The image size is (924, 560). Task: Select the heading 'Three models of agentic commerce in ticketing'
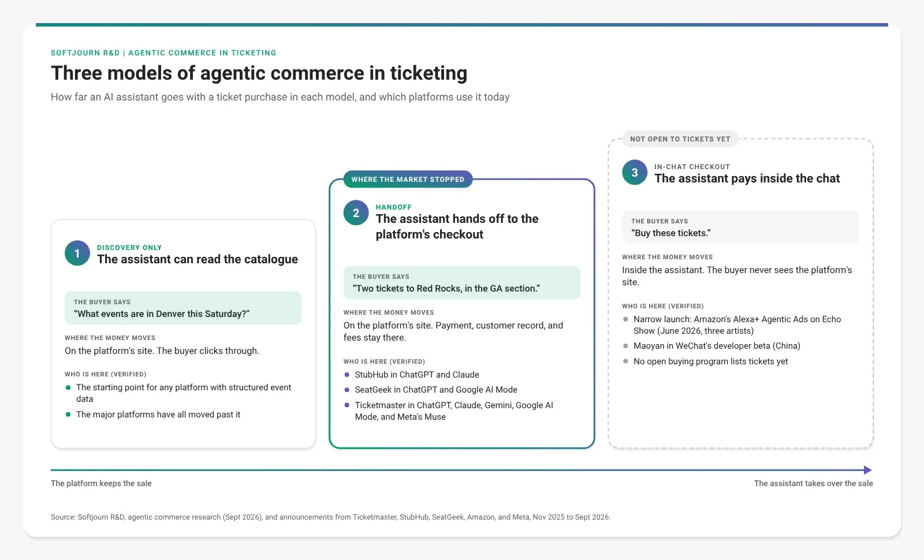click(259, 73)
